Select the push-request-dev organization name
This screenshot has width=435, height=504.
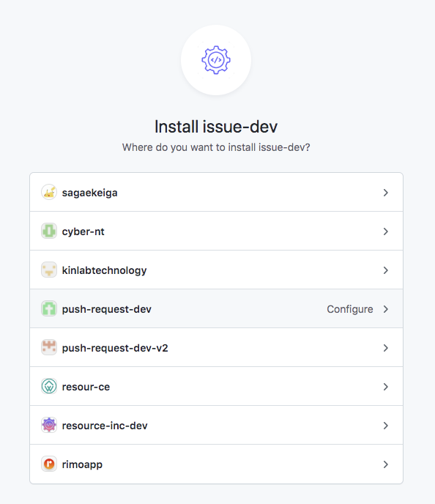click(x=107, y=309)
